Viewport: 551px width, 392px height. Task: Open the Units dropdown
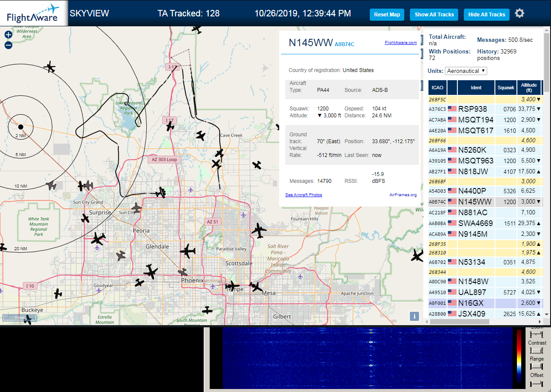466,71
